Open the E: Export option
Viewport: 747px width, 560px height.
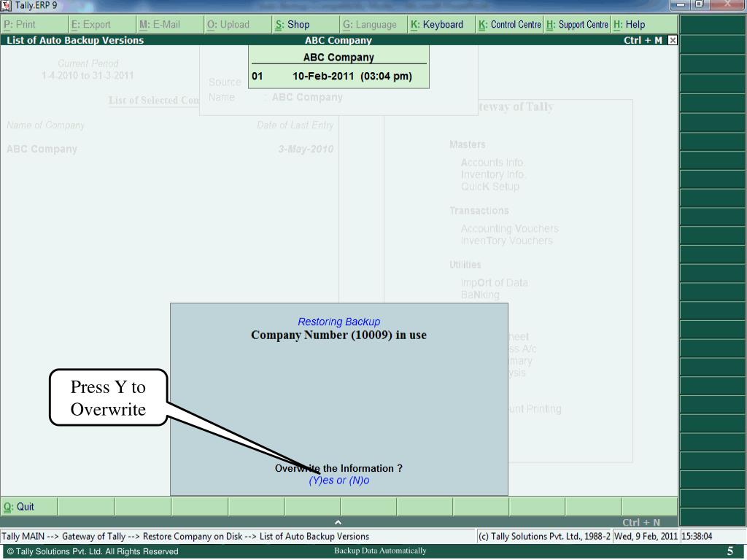pos(101,25)
